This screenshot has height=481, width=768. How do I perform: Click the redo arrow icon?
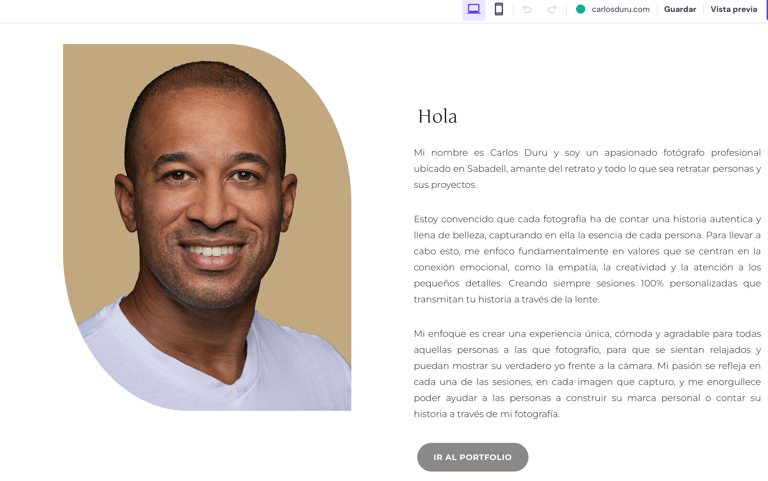point(552,9)
